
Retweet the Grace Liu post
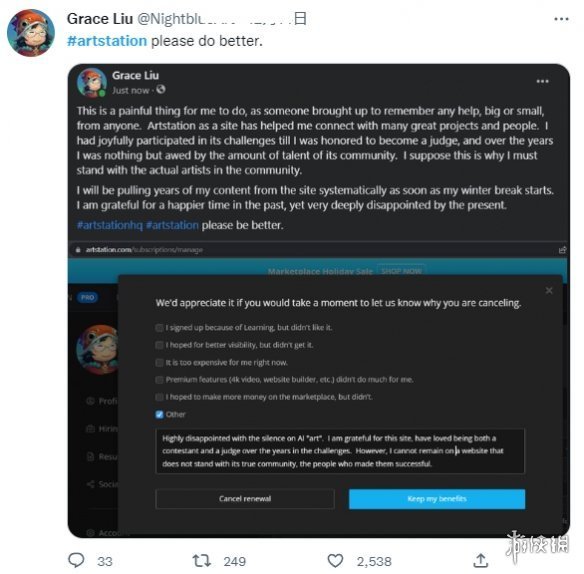point(201,560)
